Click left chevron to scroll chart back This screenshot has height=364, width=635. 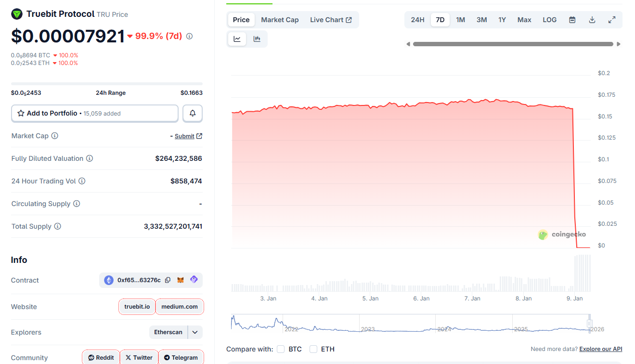click(408, 43)
